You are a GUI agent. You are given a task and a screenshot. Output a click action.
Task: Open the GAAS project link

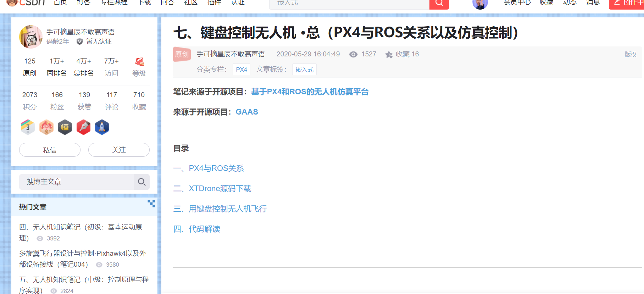point(247,112)
